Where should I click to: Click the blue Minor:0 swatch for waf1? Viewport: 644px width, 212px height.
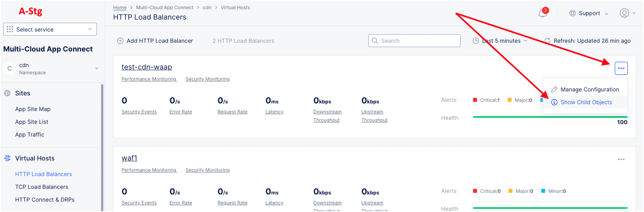(x=543, y=191)
